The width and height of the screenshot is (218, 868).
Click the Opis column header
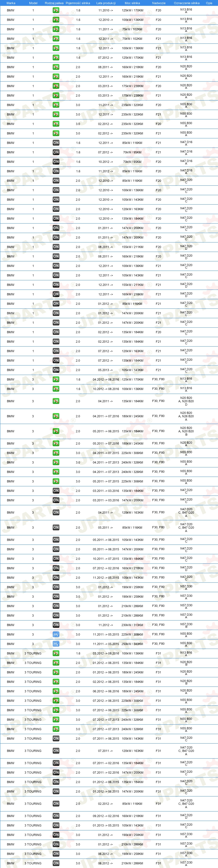pyautogui.click(x=209, y=3)
